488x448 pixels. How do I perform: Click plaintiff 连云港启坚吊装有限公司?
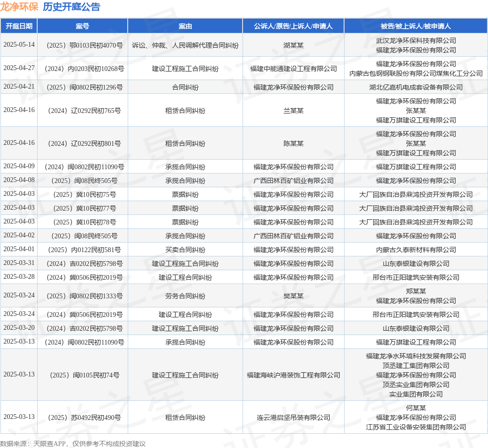tap(294, 418)
